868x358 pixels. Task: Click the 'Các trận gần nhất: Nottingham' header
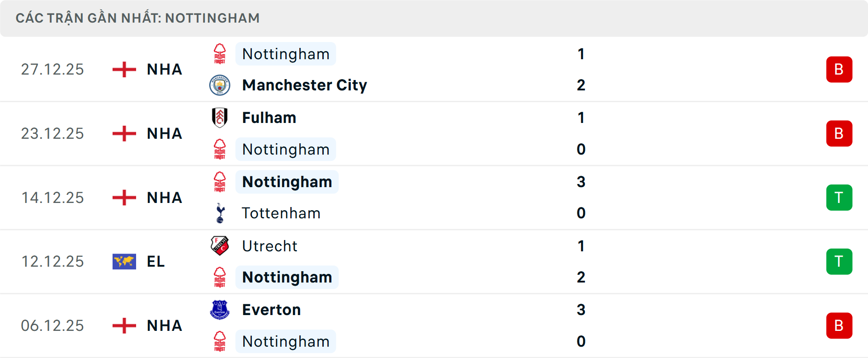pyautogui.click(x=137, y=18)
